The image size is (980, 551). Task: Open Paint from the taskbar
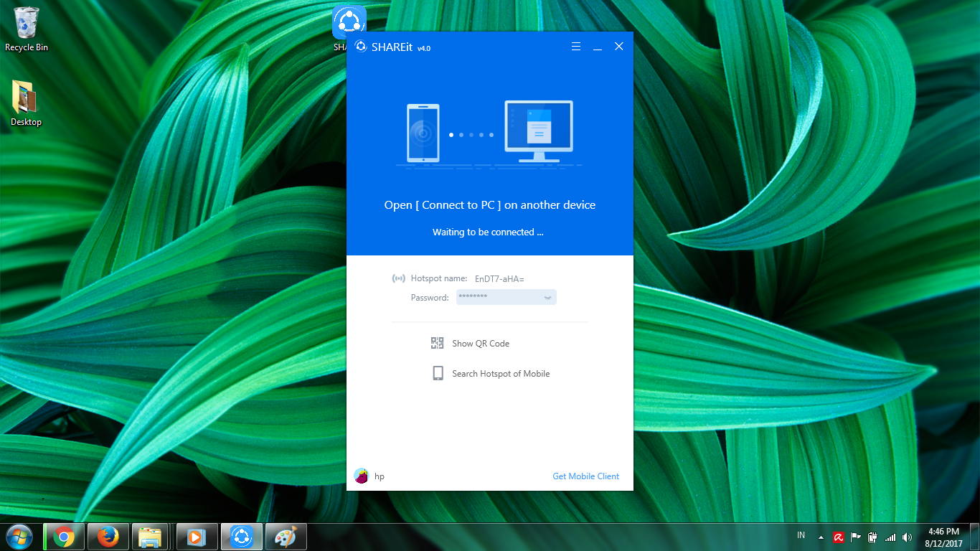[286, 537]
